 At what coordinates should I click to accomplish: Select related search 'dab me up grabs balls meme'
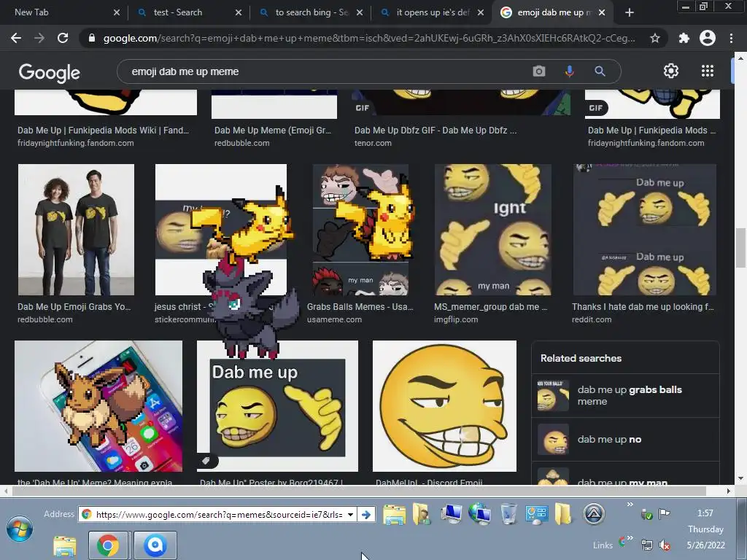click(625, 395)
